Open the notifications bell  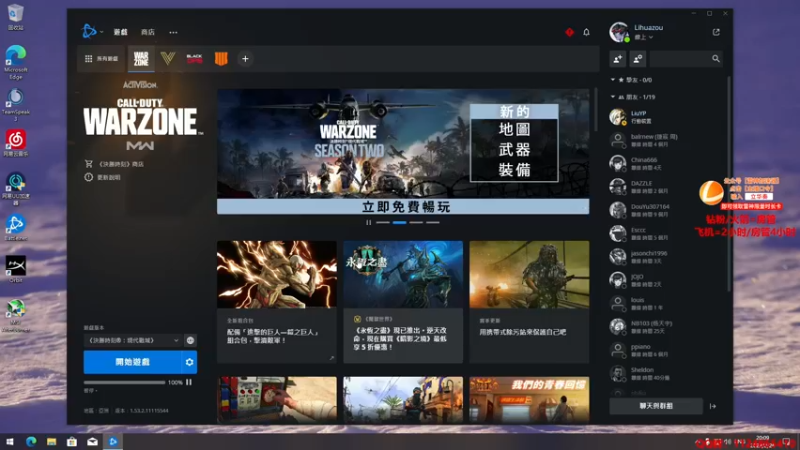(586, 32)
